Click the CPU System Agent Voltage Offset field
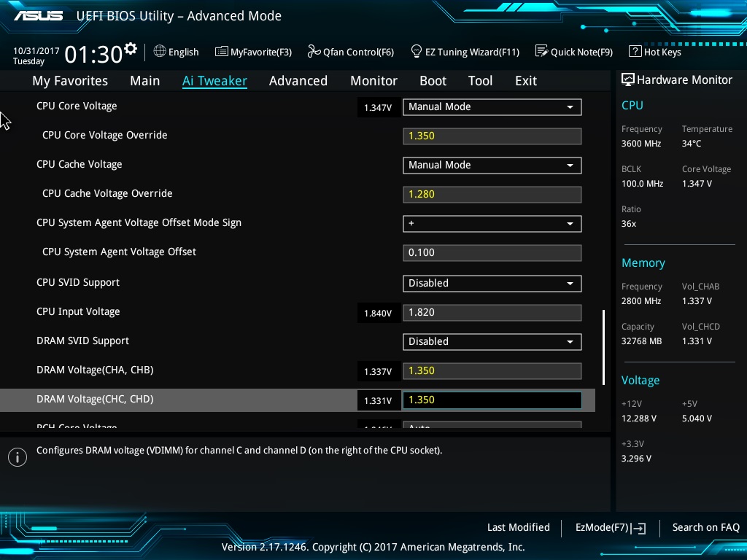This screenshot has width=747, height=560. tap(492, 253)
